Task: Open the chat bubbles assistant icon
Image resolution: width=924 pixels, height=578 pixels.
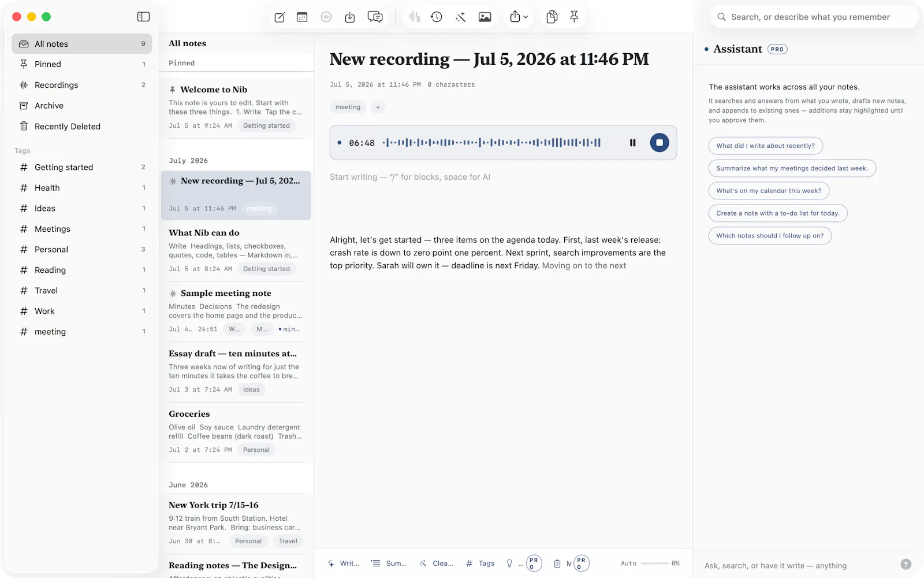Action: coord(375,17)
